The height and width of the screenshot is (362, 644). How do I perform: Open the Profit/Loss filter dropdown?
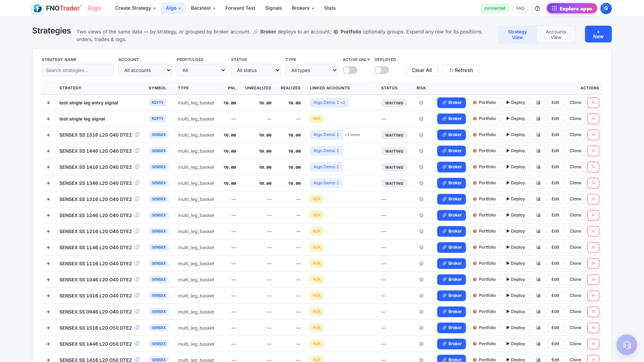(x=202, y=70)
